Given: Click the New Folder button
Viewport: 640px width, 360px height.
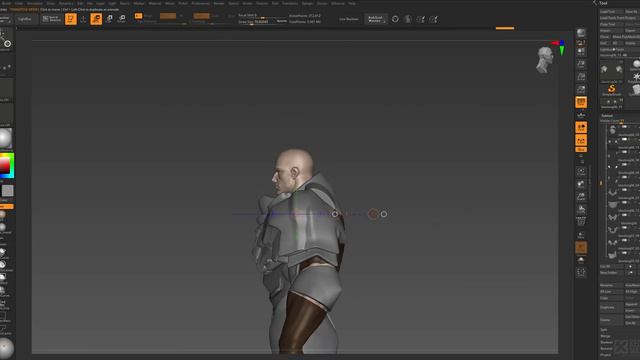Looking at the screenshot, I should point(611,273).
